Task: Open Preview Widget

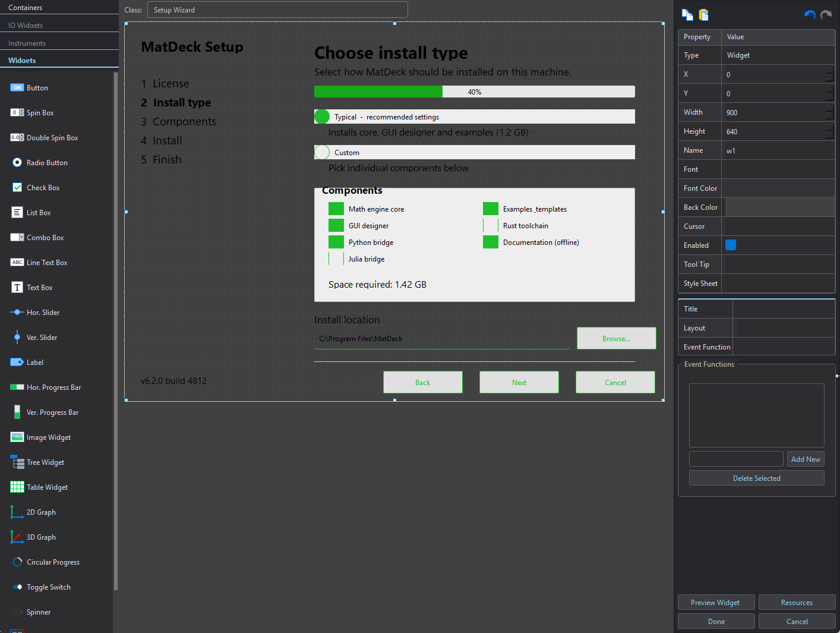Action: (x=716, y=602)
